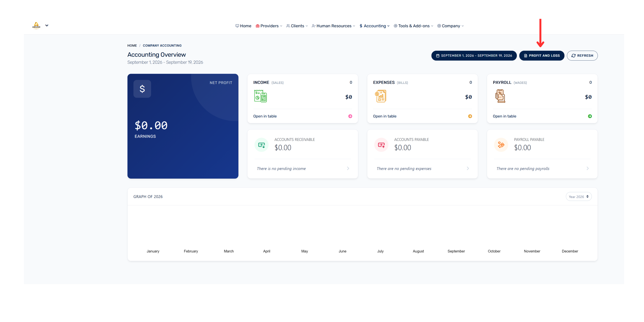The height and width of the screenshot is (322, 644).
Task: Open the Profit and Loss report
Action: tap(542, 55)
